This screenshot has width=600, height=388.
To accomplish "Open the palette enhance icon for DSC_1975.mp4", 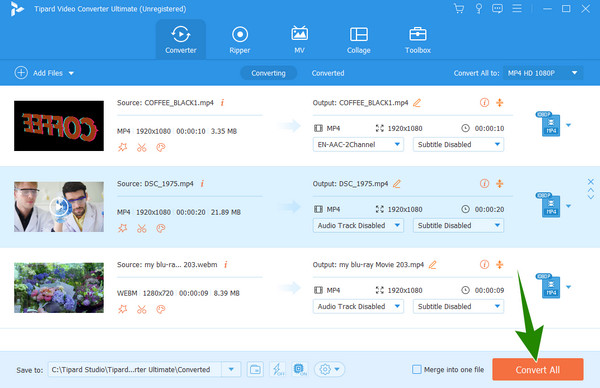I will point(161,228).
